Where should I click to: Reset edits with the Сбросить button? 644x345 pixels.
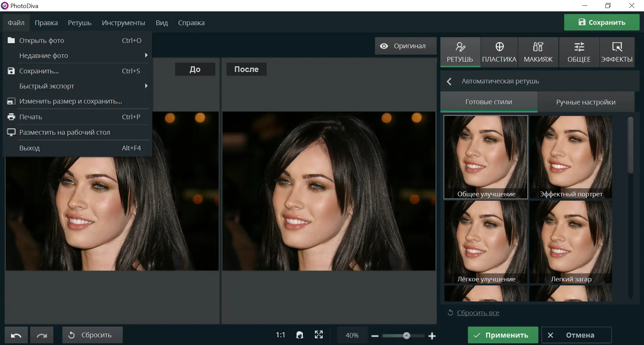(x=92, y=335)
